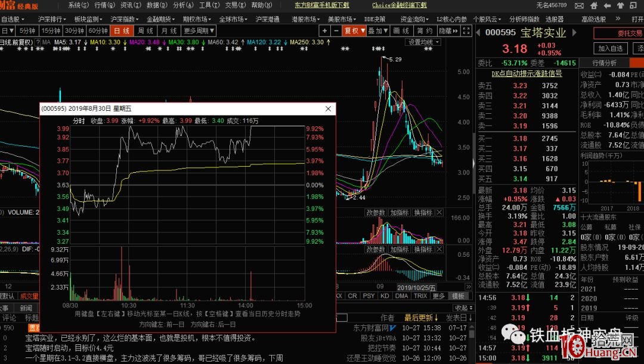Click news list scrollbar thumb
Viewport: 644px width, 364px height.
[472, 334]
